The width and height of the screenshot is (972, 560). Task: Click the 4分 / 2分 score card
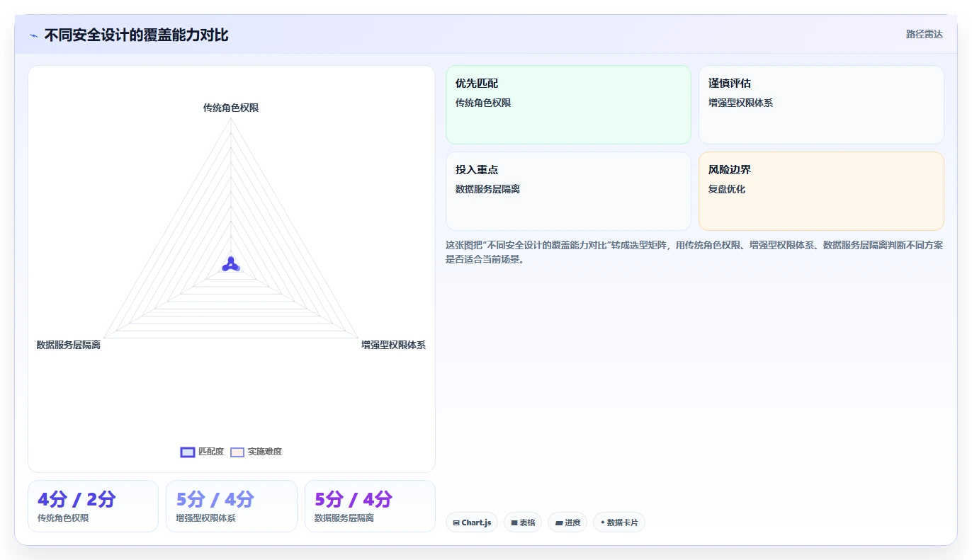tap(93, 506)
